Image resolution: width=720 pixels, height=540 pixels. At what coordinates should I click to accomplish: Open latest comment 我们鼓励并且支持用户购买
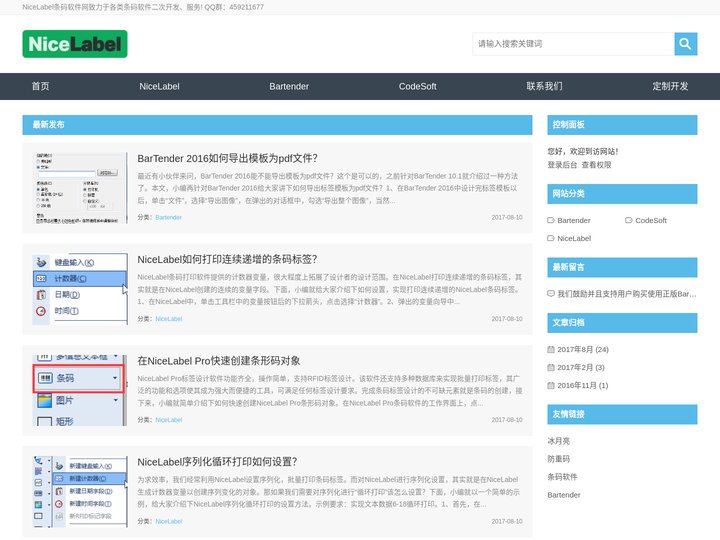(x=627, y=294)
